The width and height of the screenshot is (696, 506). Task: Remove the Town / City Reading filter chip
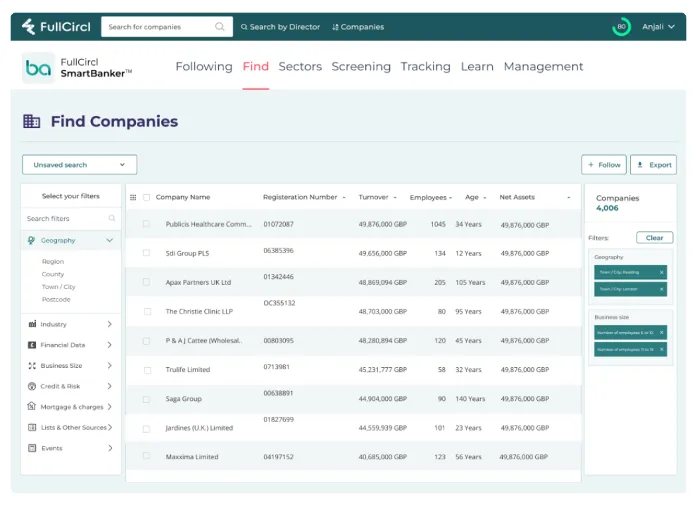[x=661, y=272]
